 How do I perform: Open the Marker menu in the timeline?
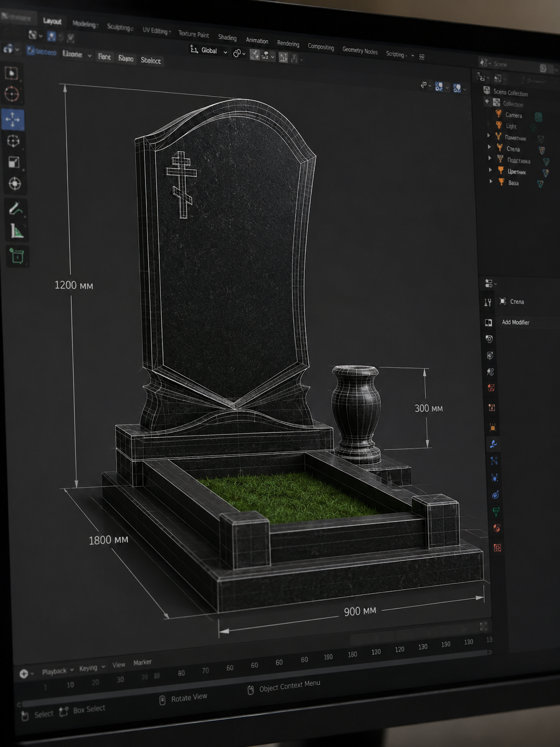[x=142, y=662]
